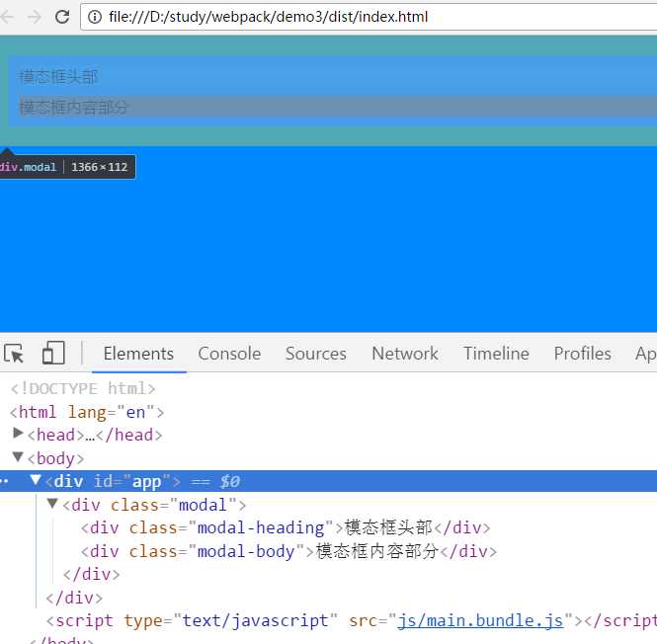Open the site info icon in address bar
Screen dimensions: 657x644
tap(95, 17)
